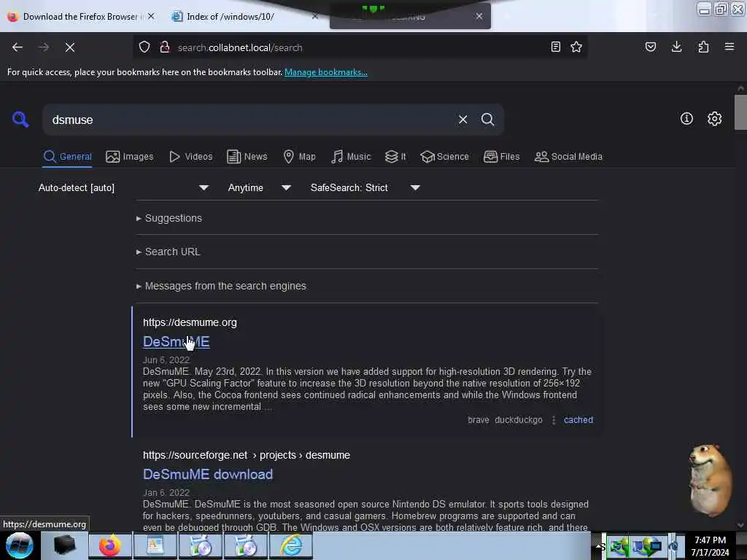Select the Social Media search category
The width and height of the screenshot is (747, 560).
click(x=568, y=157)
